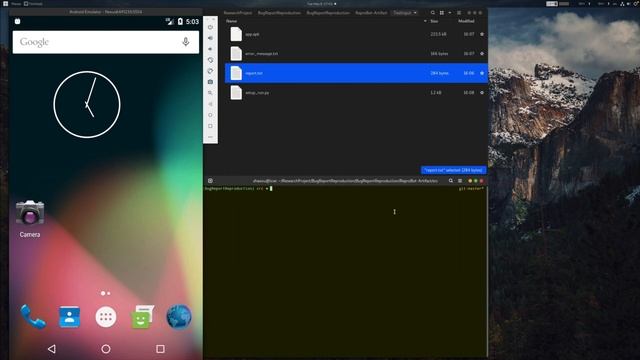Click emulator toolbar overview square

[210, 126]
